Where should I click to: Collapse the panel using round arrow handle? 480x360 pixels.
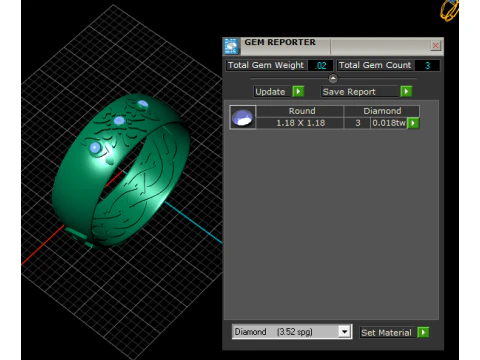pyautogui.click(x=333, y=79)
